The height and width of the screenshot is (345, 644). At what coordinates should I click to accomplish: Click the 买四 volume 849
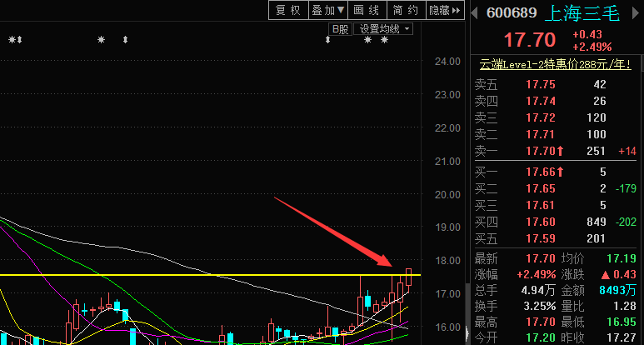pyautogui.click(x=597, y=222)
